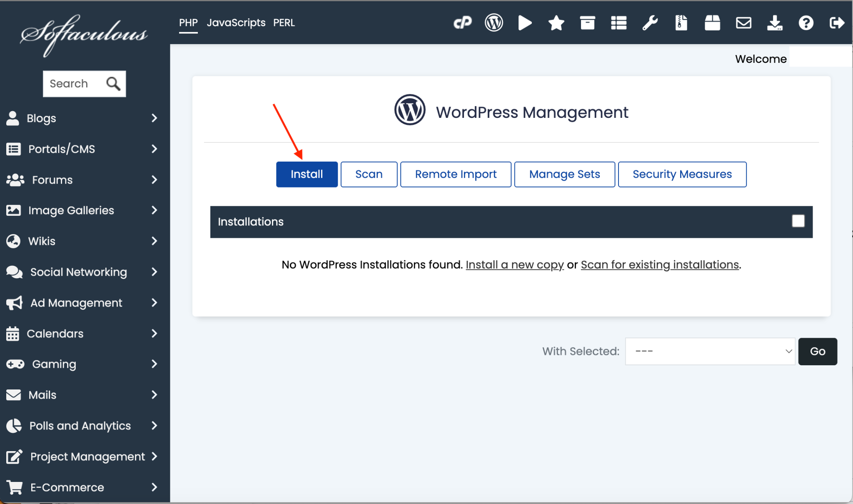Click the Gaming controller icon
The width and height of the screenshot is (853, 504).
click(15, 364)
